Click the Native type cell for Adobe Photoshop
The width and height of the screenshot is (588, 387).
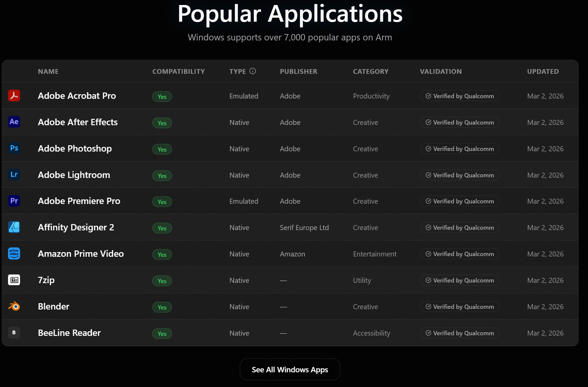pos(239,149)
